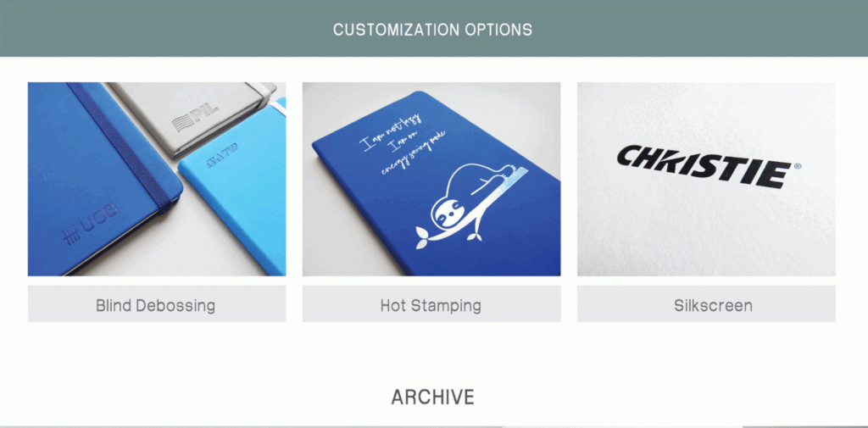
Task: Open the Silkscreen Christie logo image
Action: pos(706,179)
